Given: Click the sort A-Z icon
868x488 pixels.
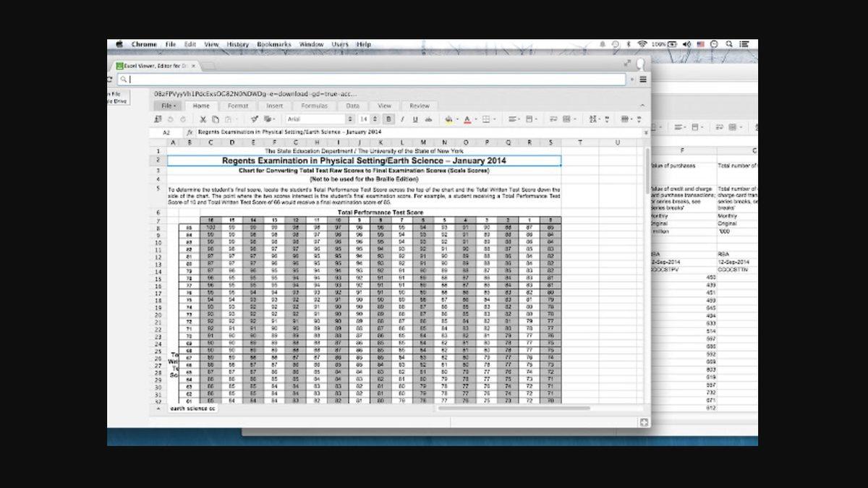Looking at the screenshot, I should 593,119.
